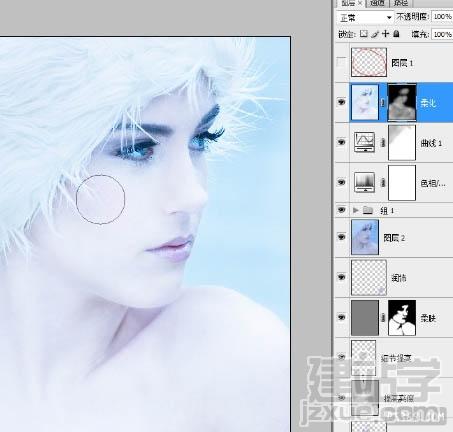Click the 柔化 layer name
The image size is (453, 432).
pos(428,103)
